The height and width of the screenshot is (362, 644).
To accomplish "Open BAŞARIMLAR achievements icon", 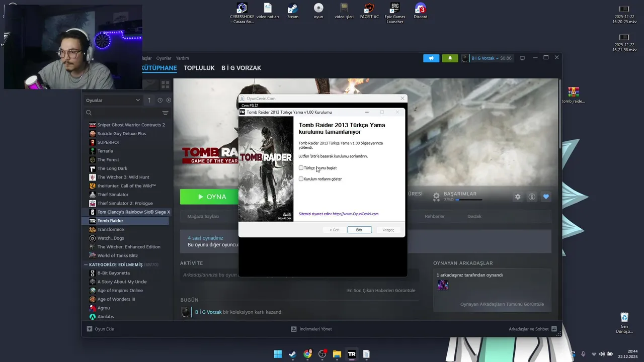I will tap(436, 196).
